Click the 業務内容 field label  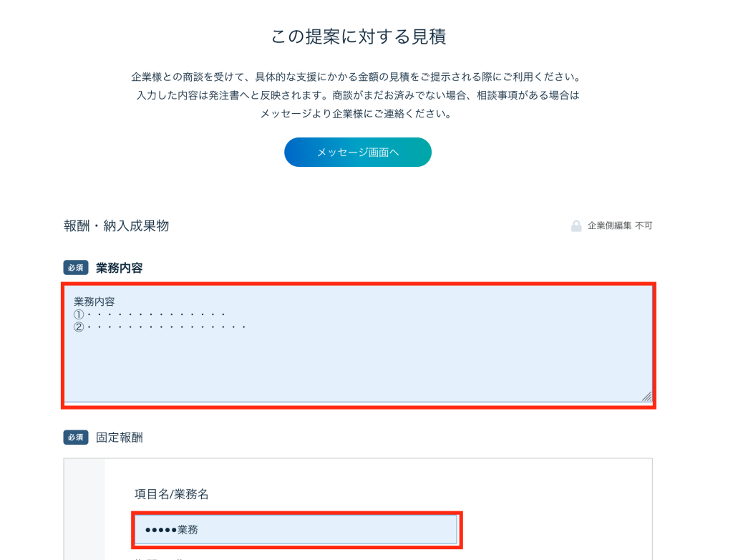[119, 268]
